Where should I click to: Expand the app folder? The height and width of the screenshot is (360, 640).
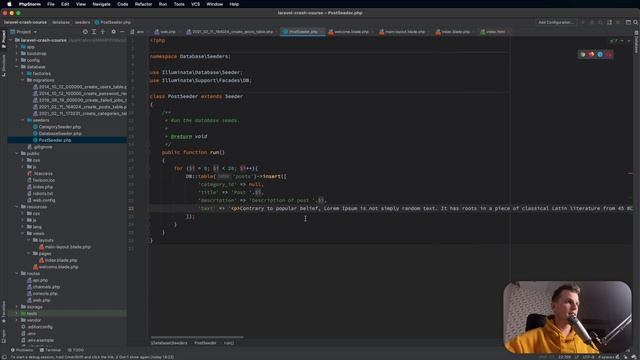[17, 47]
